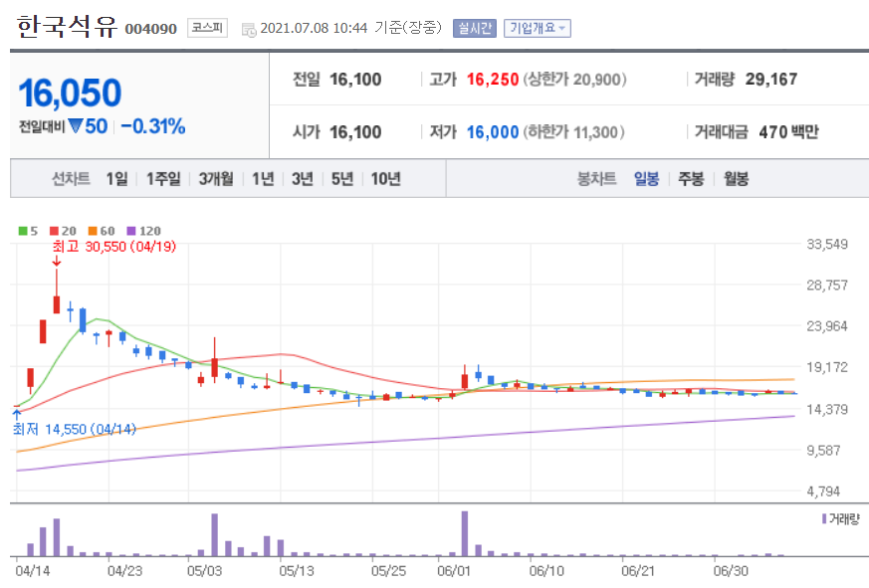Click the -0.31% change percentage

(x=153, y=126)
